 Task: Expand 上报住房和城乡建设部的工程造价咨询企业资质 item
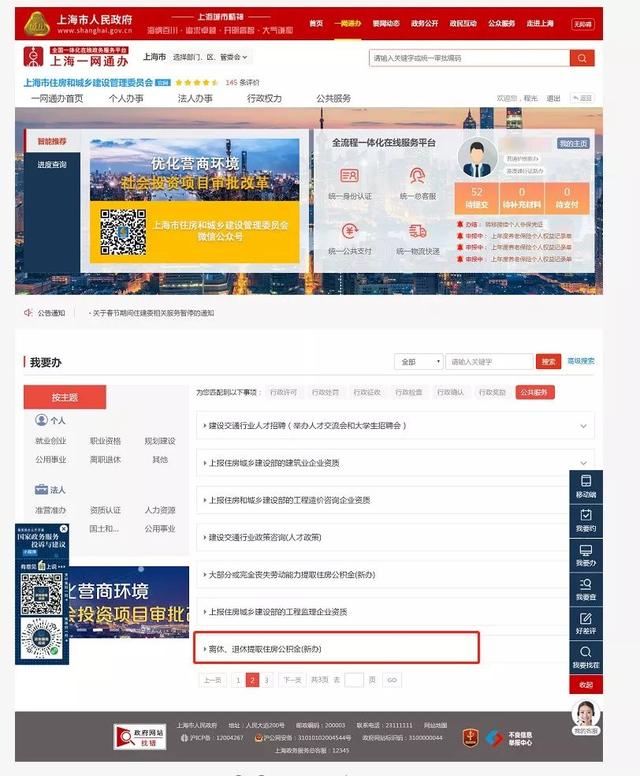tap(290, 500)
